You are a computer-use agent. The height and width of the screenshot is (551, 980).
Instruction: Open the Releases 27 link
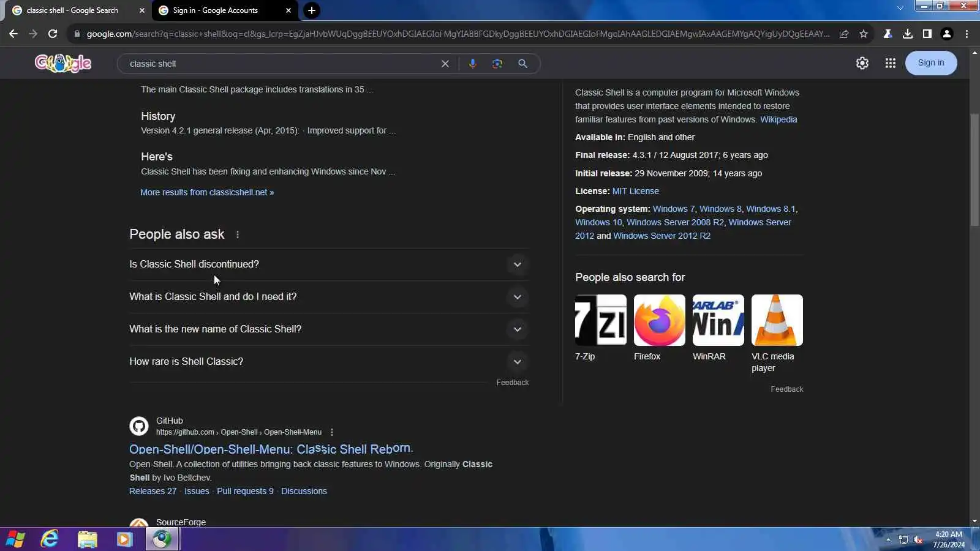[x=153, y=491]
